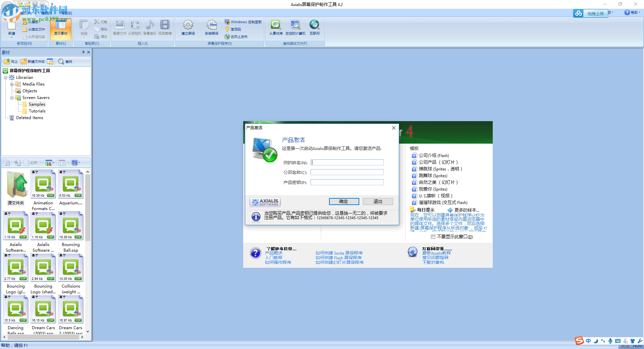
Task: Click the 您的姓名 name input field
Action: point(347,162)
